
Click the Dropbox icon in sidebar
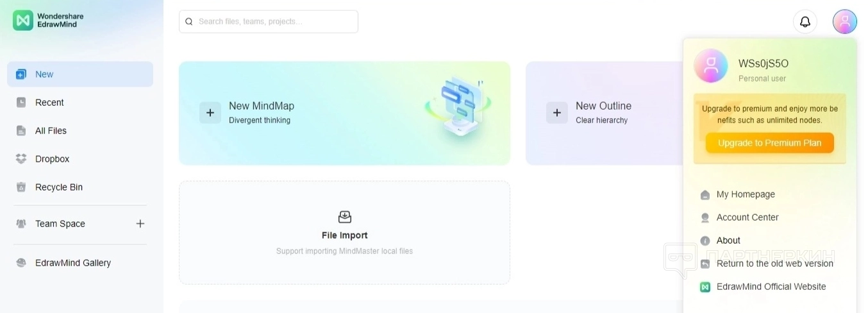tap(21, 159)
